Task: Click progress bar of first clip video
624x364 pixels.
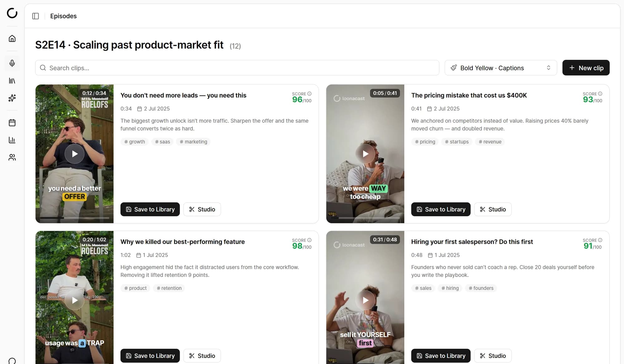Action: tap(75, 218)
